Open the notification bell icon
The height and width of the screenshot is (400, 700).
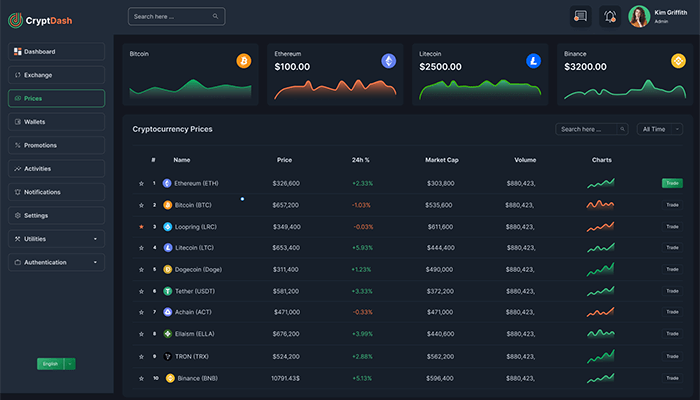coord(610,17)
